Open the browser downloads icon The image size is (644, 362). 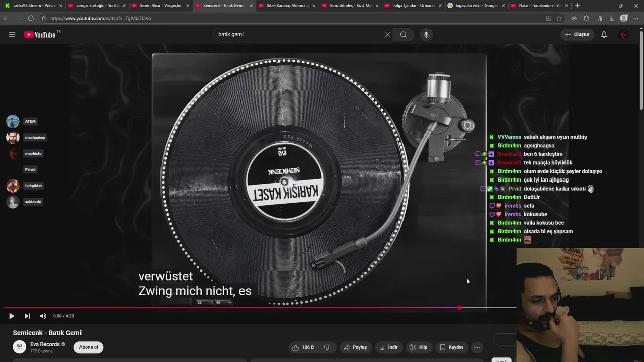(612, 18)
